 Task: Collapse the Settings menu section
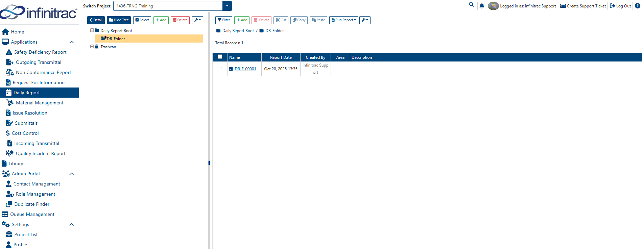(x=72, y=225)
